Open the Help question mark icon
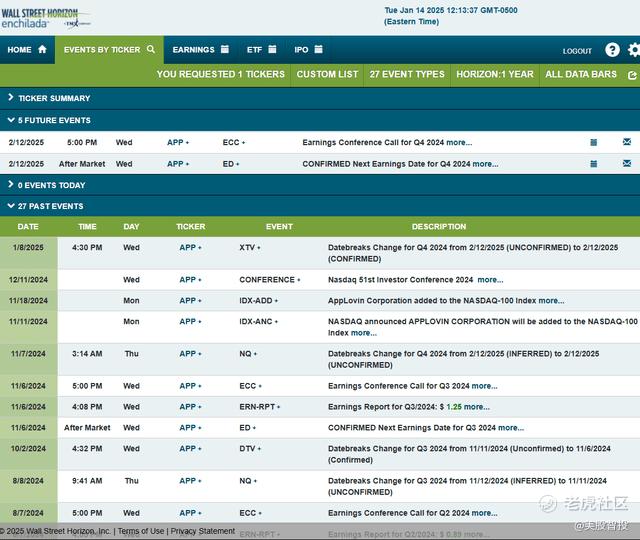The image size is (640, 540). point(612,50)
